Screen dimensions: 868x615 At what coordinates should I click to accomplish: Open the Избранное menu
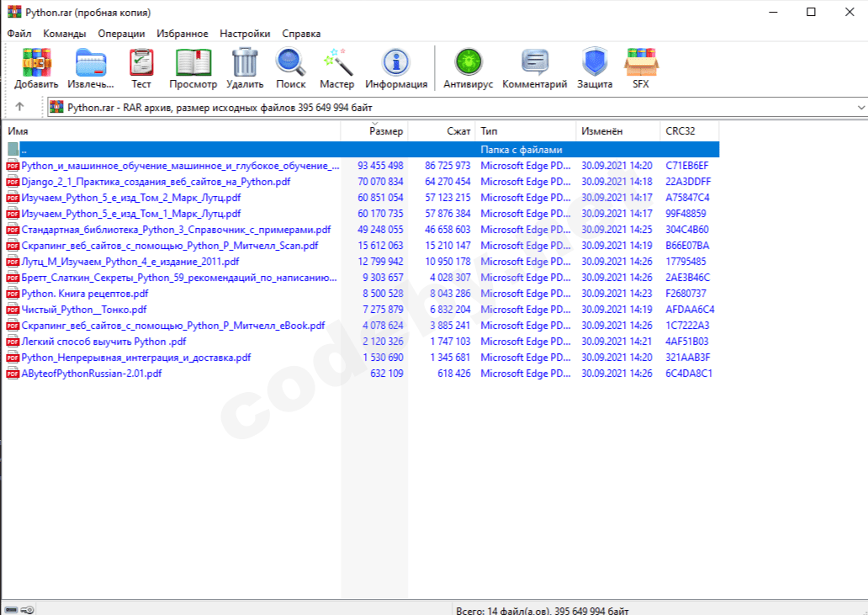click(x=183, y=34)
